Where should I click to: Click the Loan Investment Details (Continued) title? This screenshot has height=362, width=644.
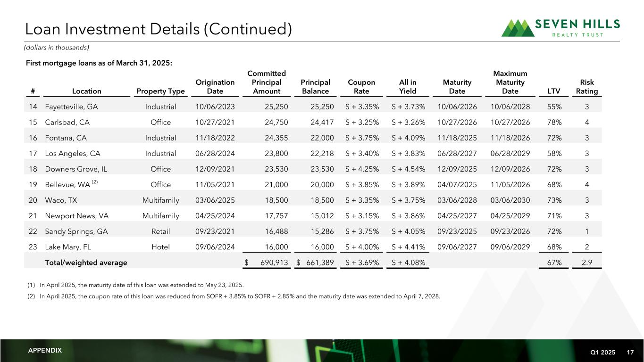click(x=159, y=29)
